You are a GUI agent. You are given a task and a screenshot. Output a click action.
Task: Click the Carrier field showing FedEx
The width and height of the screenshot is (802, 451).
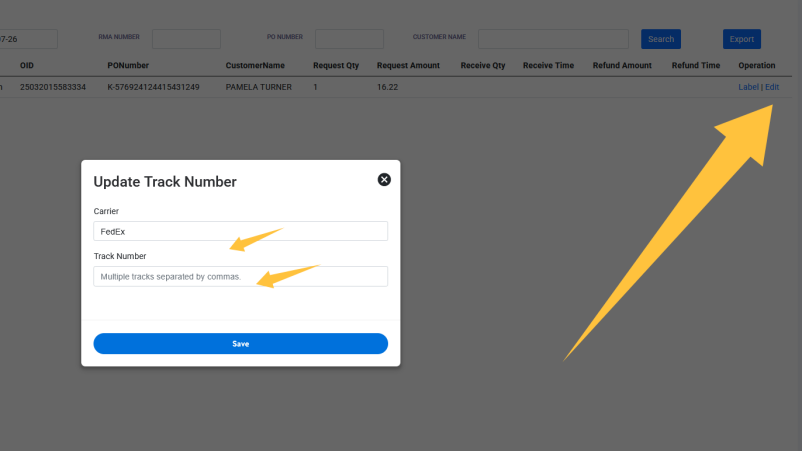click(x=240, y=231)
